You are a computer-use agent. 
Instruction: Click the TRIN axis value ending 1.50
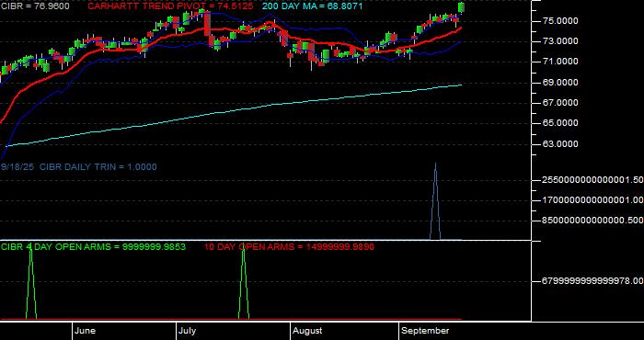click(x=593, y=180)
